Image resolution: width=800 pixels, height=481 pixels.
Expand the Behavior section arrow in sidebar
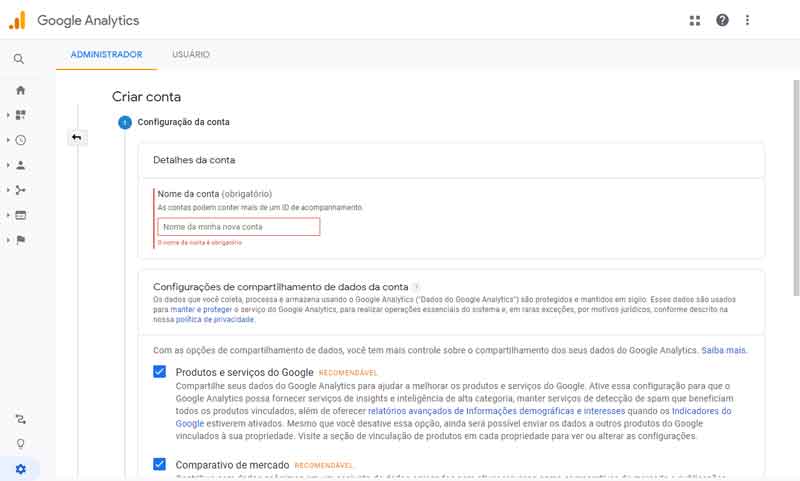click(x=8, y=215)
